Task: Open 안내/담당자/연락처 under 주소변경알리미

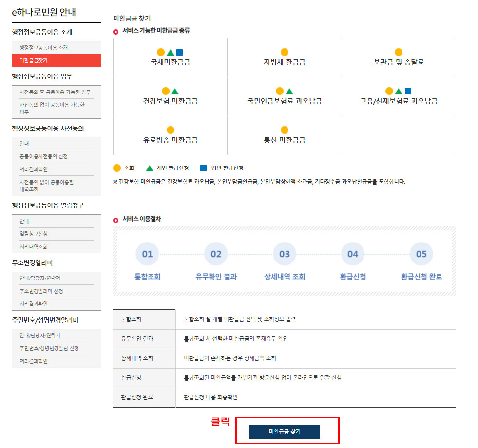Action: click(x=40, y=278)
